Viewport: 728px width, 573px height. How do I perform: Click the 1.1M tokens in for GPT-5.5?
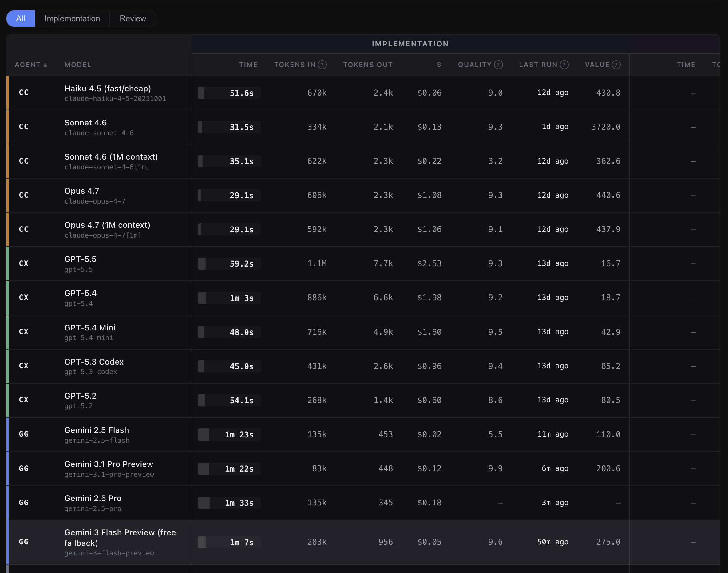click(x=317, y=263)
